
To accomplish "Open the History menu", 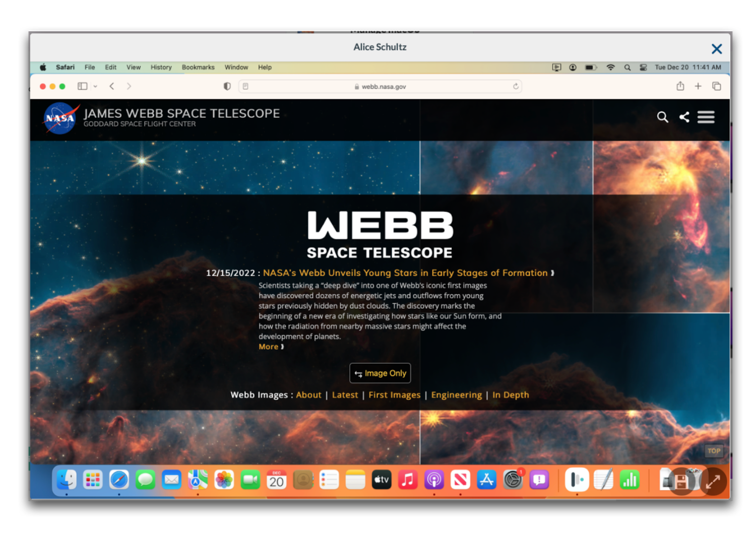I will pyautogui.click(x=161, y=67).
